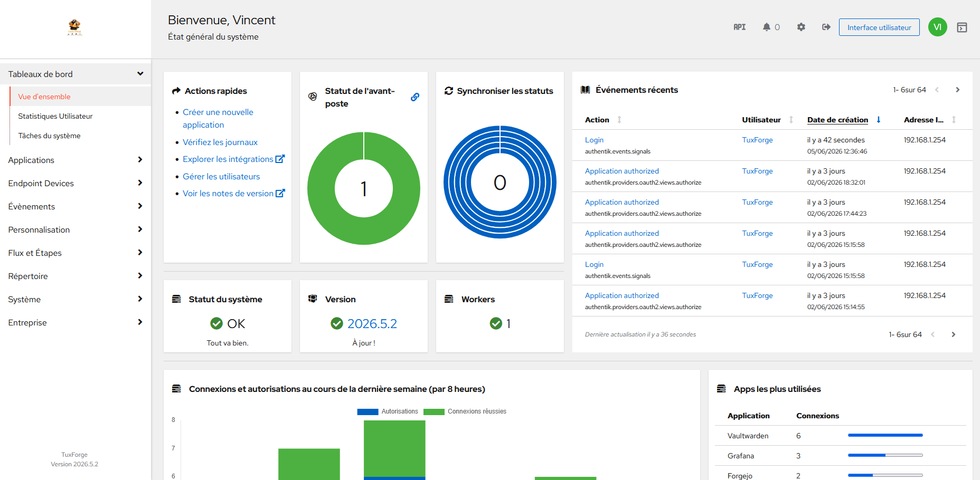Open Tâches du système menu item
Screen dimensions: 980x480
50,136
